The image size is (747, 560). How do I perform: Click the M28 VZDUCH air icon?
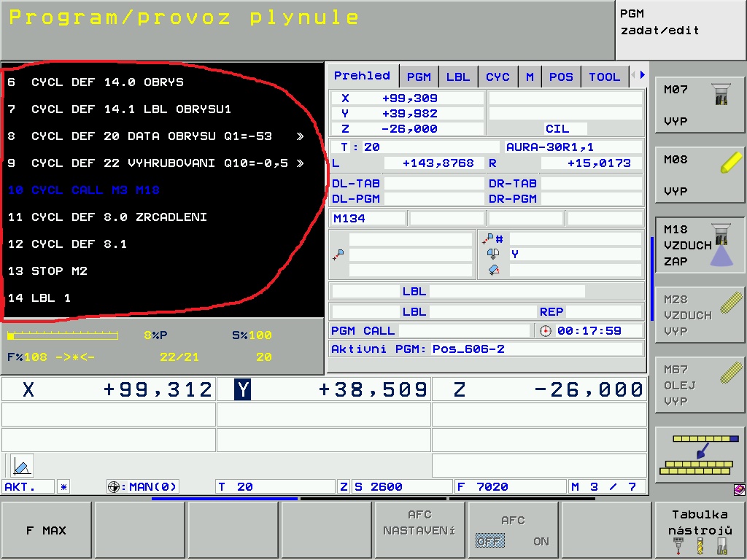click(731, 304)
